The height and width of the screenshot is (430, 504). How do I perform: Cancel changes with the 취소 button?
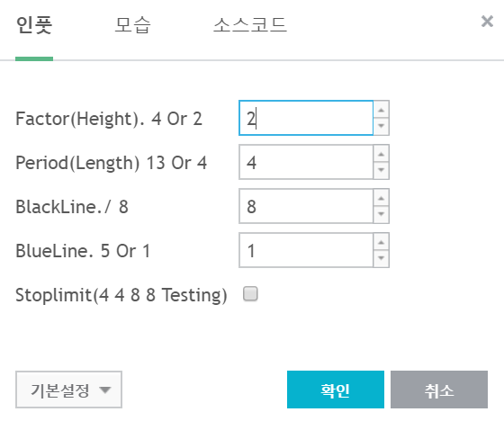[x=439, y=390]
